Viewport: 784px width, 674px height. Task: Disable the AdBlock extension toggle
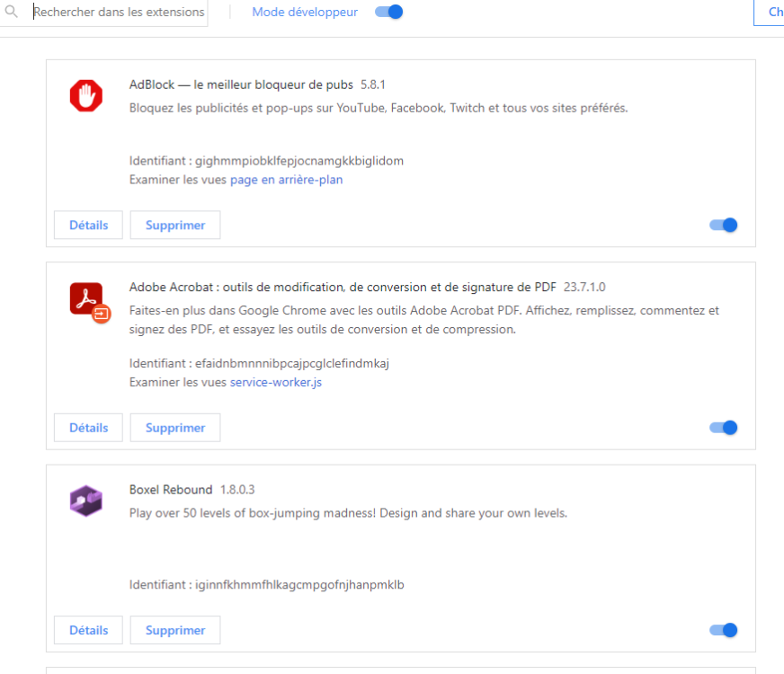point(724,225)
